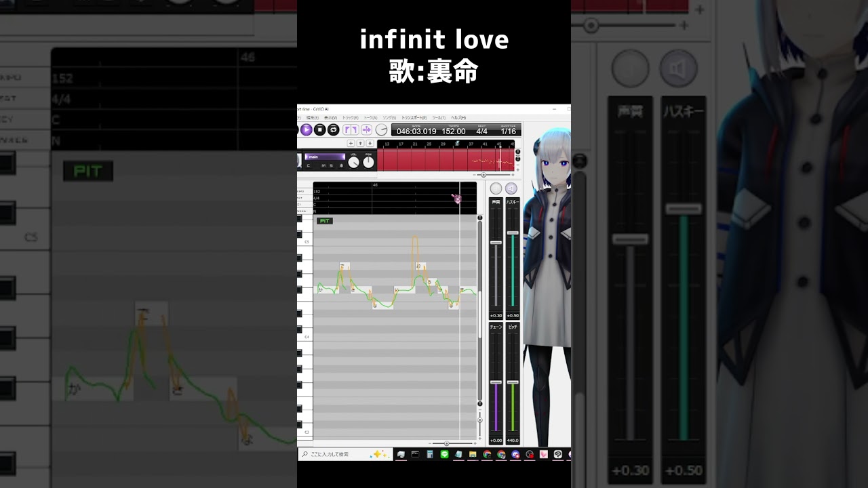Open the ヘルプ(H) menu
The height and width of the screenshot is (488, 868).
(x=458, y=118)
